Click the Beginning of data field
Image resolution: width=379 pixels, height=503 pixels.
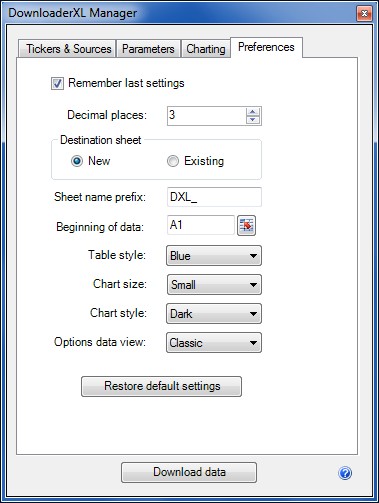point(201,225)
